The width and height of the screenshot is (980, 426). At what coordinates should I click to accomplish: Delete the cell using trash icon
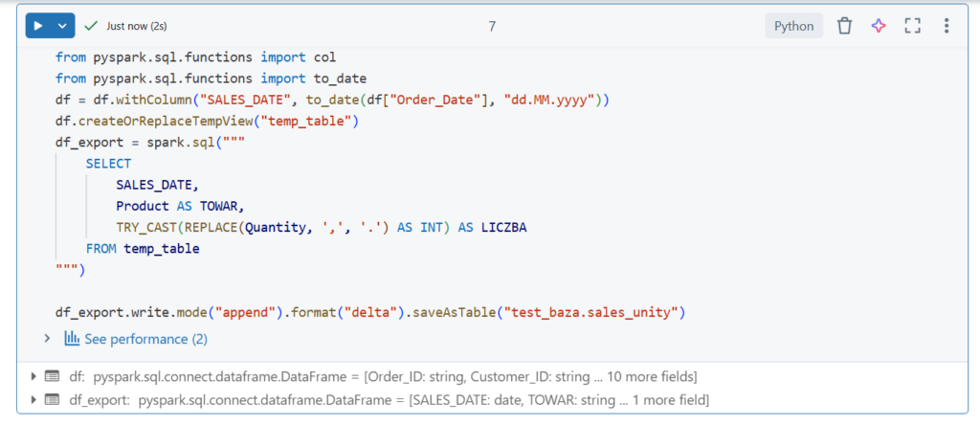(844, 26)
